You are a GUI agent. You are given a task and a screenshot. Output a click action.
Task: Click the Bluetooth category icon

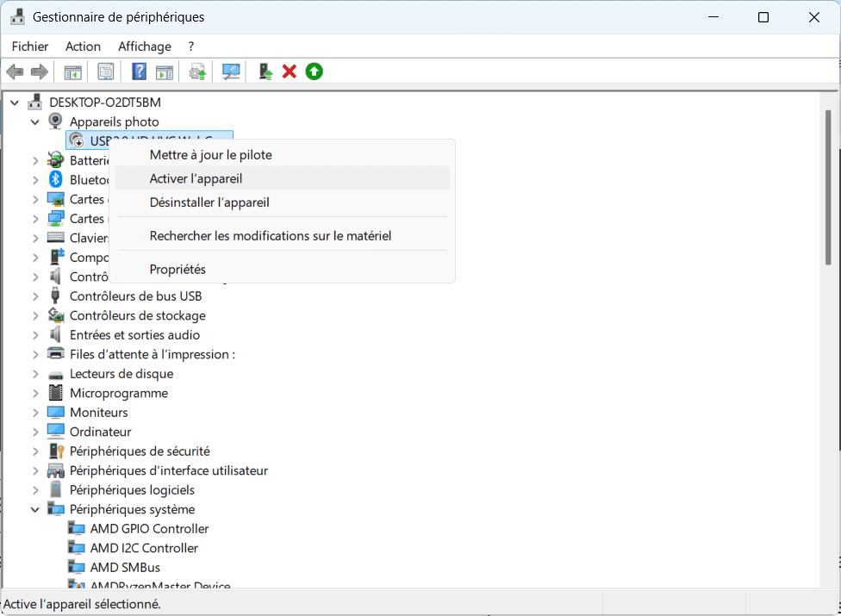point(55,179)
